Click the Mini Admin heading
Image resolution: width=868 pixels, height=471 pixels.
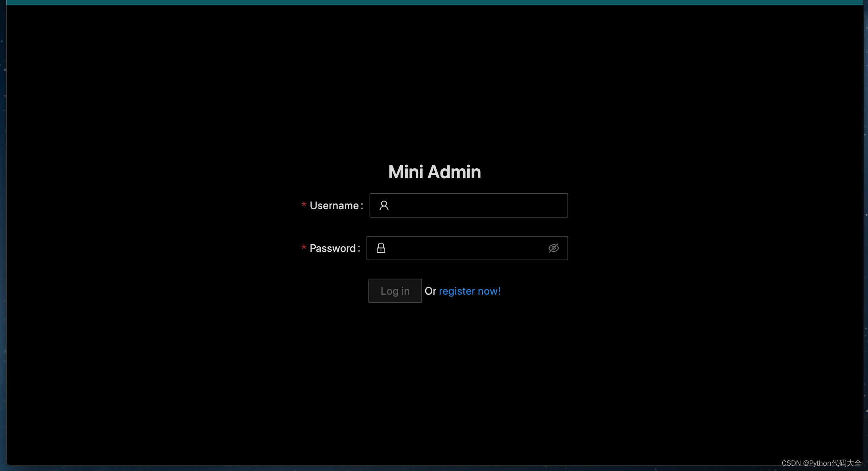coord(434,172)
